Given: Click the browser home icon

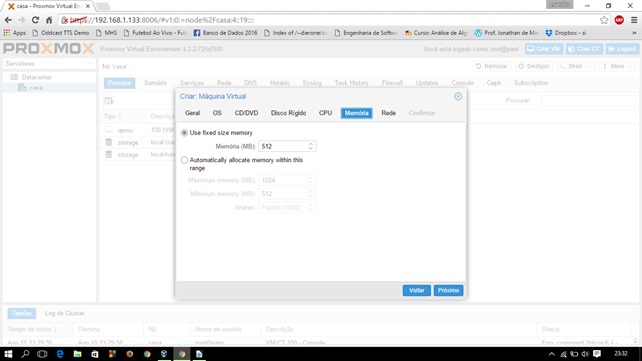Looking at the screenshot, I should (49, 20).
